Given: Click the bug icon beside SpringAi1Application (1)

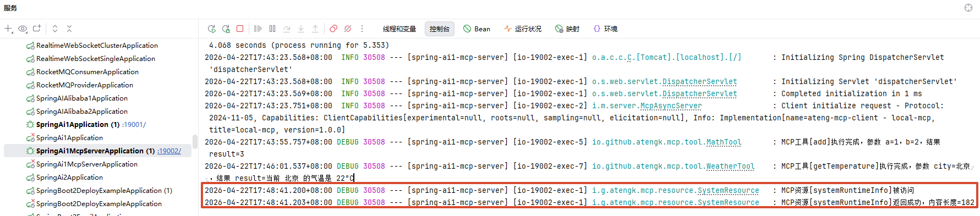Looking at the screenshot, I should point(30,125).
